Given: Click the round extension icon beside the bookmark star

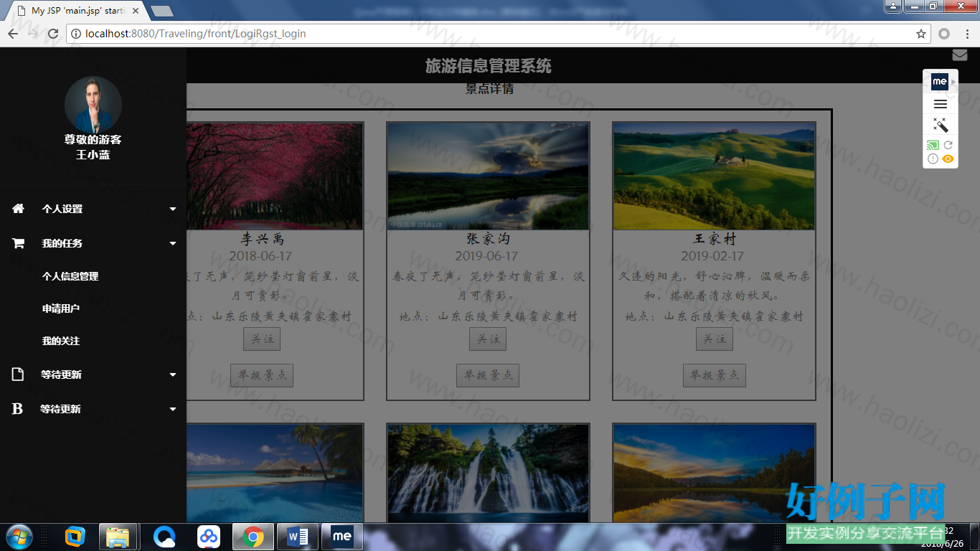Looking at the screenshot, I should 944,34.
